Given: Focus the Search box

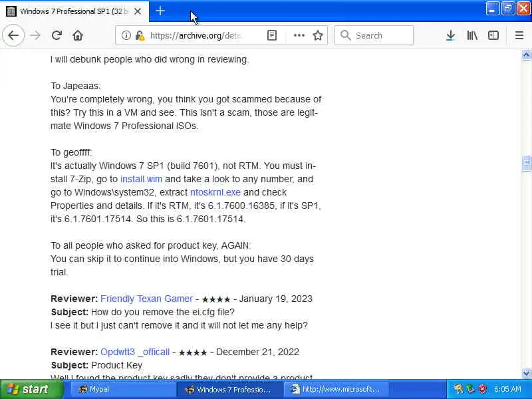Looking at the screenshot, I should tap(374, 35).
